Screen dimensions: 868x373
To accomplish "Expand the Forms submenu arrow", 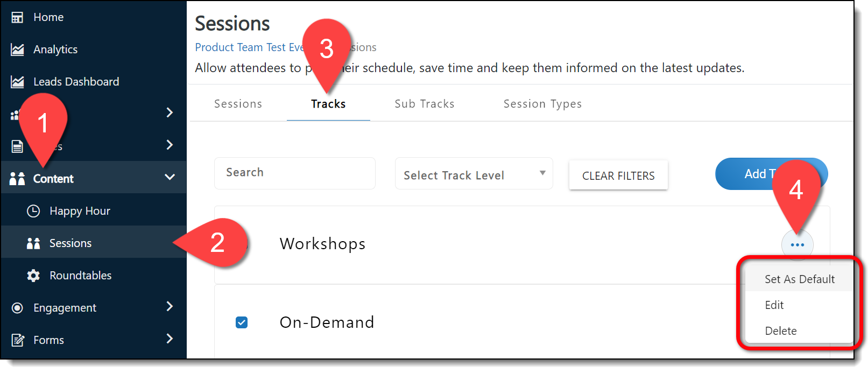I will [170, 339].
